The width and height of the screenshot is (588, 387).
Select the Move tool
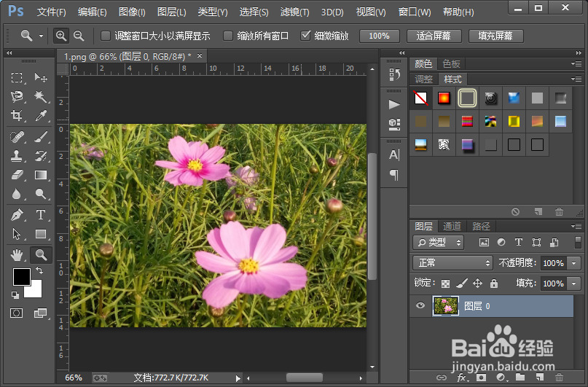coord(41,78)
